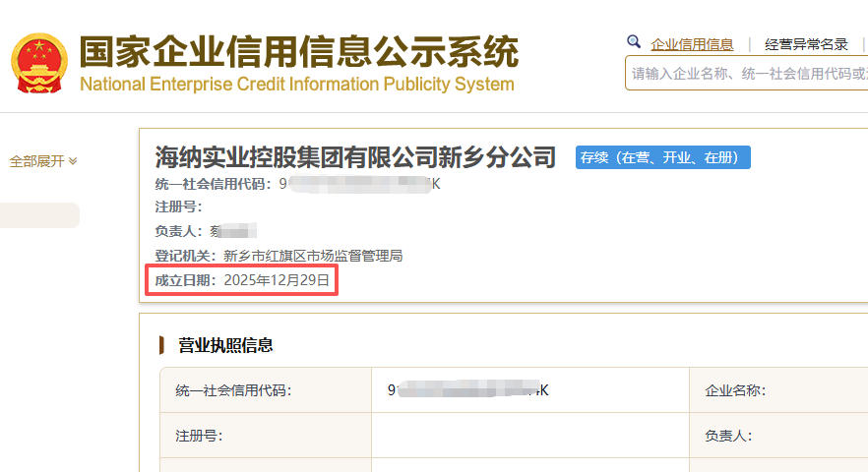Click the 营业执照信息 section heading
The width and height of the screenshot is (868, 472).
(x=225, y=345)
